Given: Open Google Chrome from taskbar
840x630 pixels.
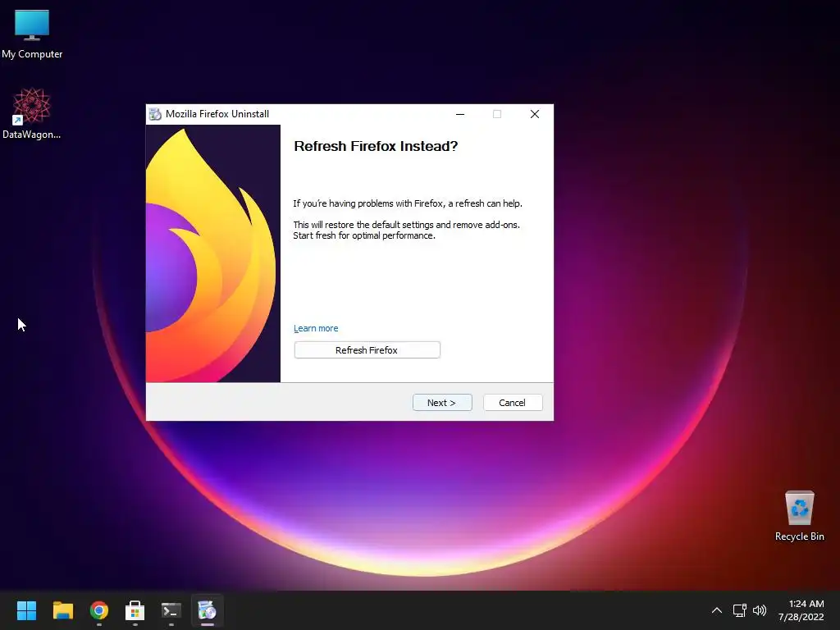Looking at the screenshot, I should click(99, 610).
